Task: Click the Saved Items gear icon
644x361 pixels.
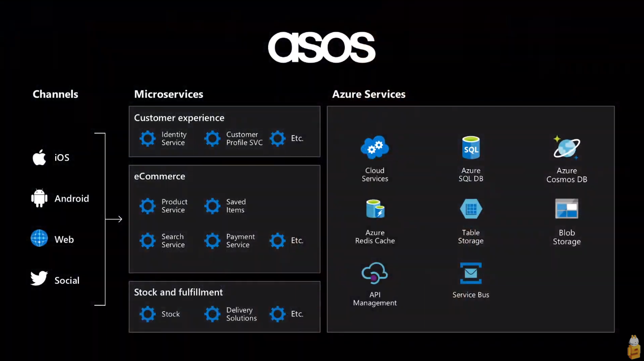Action: pos(212,206)
